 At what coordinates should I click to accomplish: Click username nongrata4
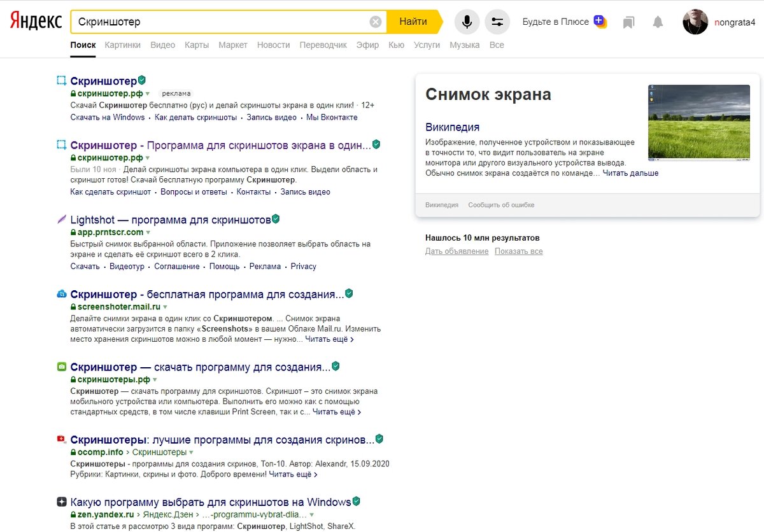point(735,22)
